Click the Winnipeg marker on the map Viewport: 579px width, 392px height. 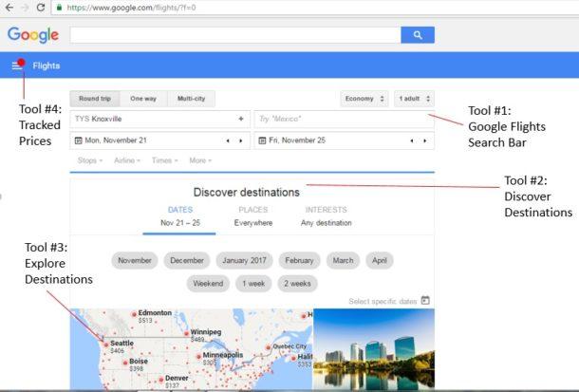186,333
